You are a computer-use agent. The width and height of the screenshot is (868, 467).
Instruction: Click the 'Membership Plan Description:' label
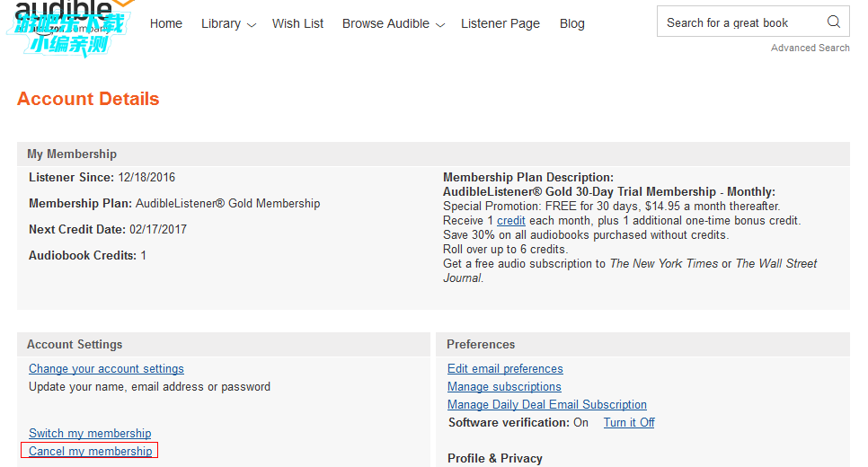coord(528,177)
